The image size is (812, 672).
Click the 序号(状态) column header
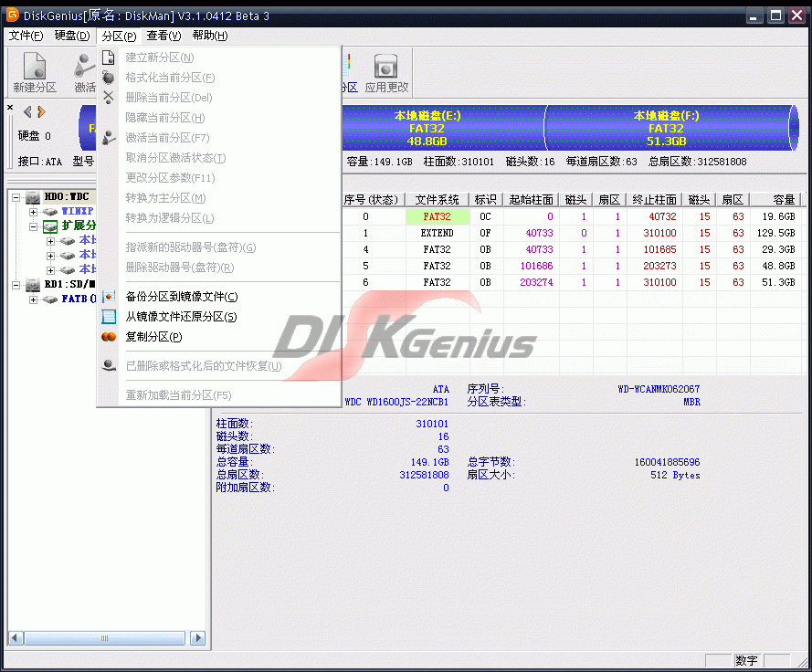373,200
